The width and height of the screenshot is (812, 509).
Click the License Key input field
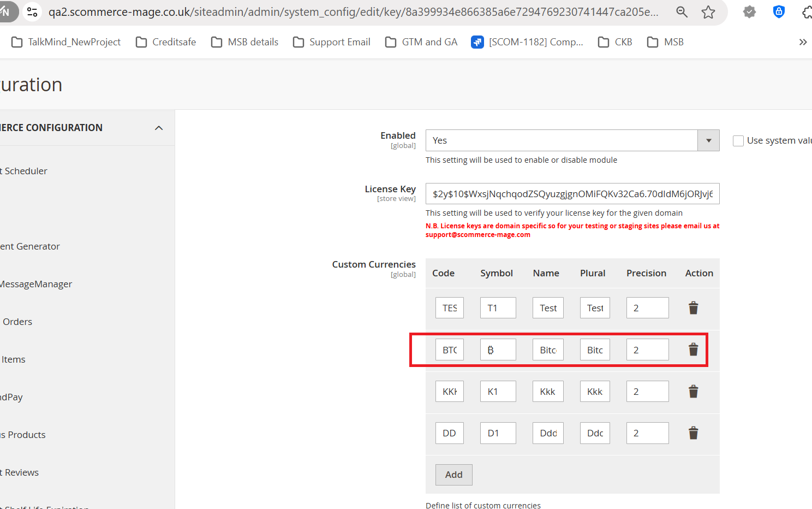(572, 194)
